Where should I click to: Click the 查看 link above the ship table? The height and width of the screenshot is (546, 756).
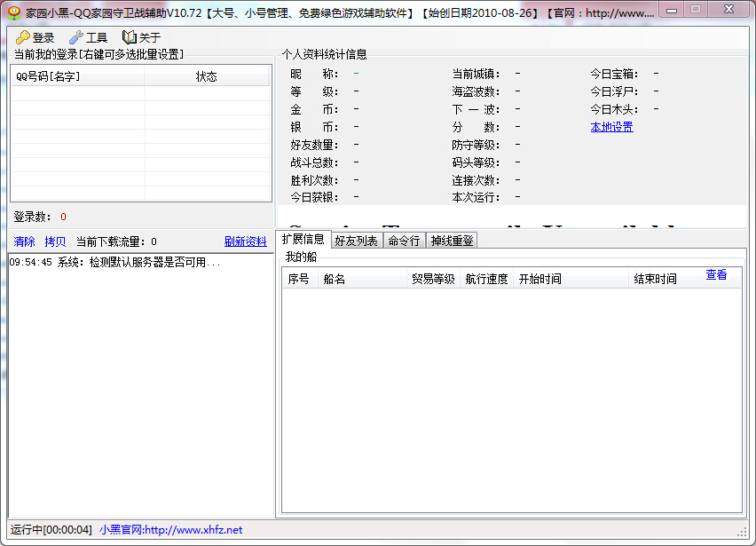717,276
